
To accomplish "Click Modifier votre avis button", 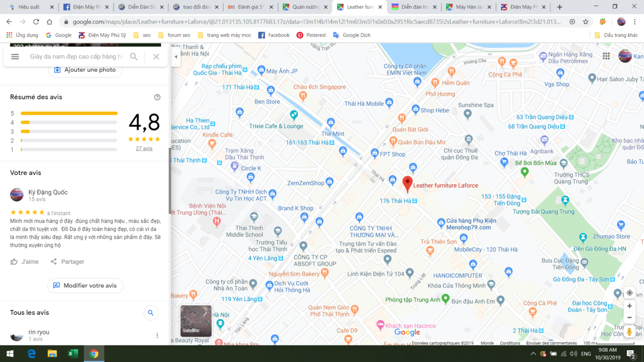I will (x=85, y=286).
